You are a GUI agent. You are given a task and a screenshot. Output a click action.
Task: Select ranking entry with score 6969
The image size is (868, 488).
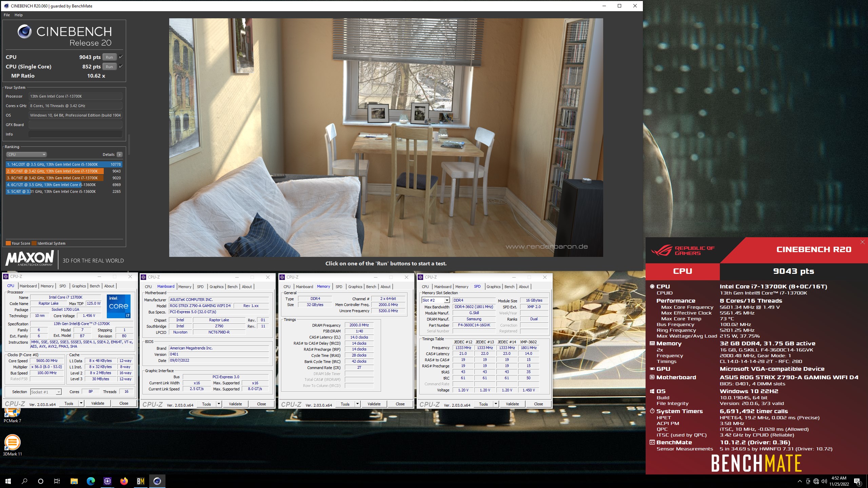click(64, 185)
